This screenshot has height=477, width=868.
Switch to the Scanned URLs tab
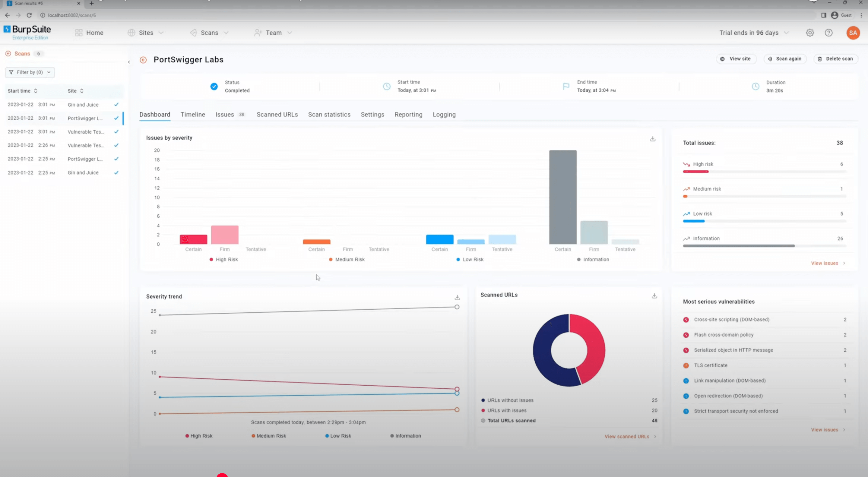277,115
